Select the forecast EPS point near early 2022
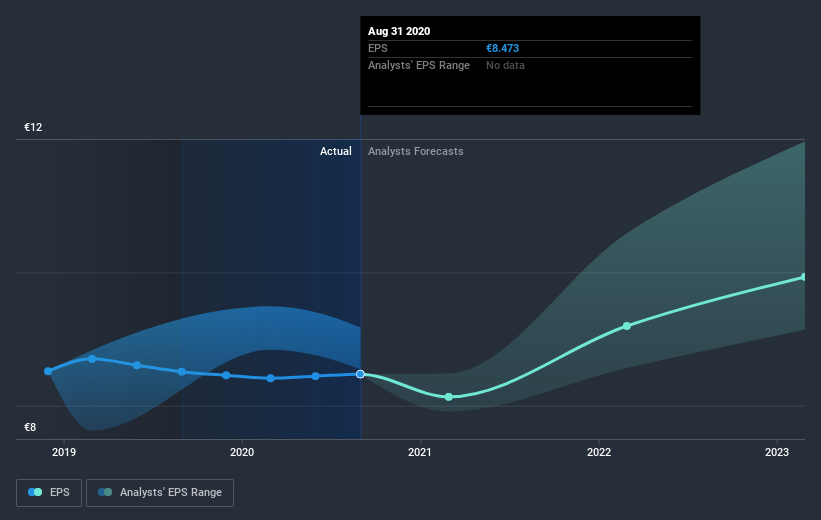 pyautogui.click(x=627, y=326)
